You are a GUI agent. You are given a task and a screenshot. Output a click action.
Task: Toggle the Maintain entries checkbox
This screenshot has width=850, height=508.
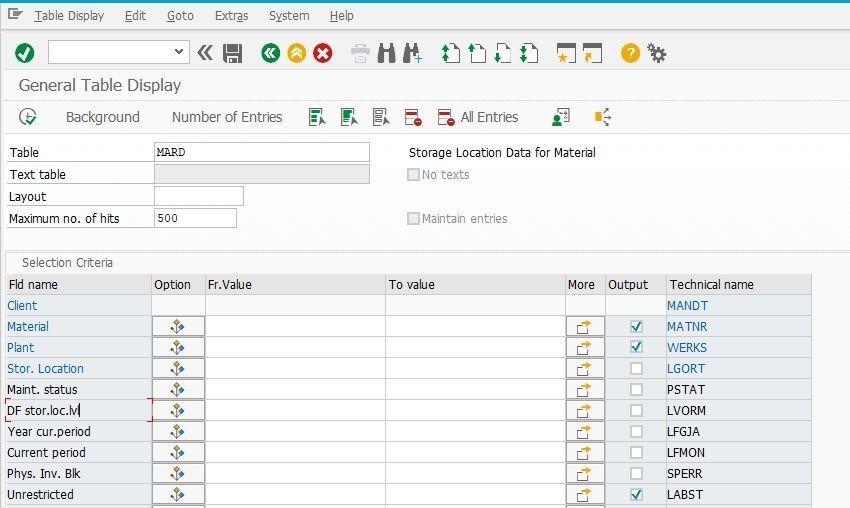(x=413, y=218)
